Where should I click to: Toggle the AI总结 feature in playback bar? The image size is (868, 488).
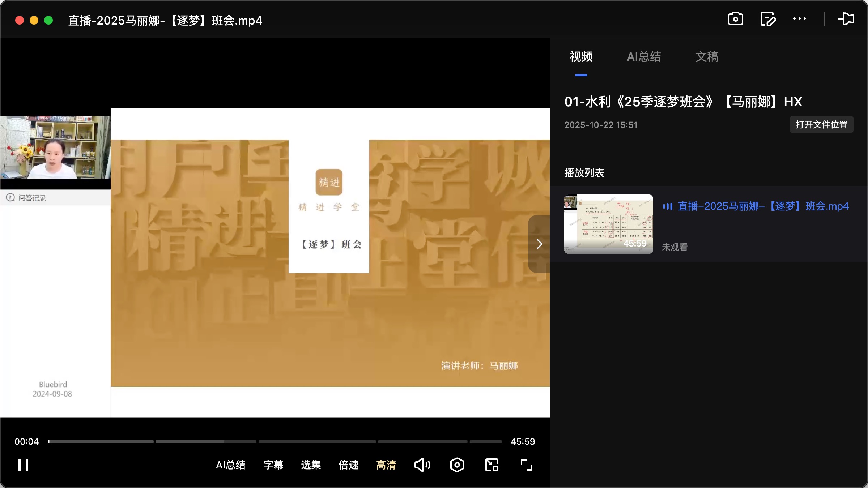[231, 465]
